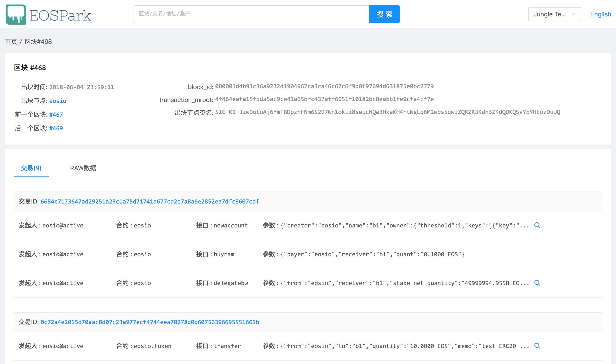
Task: Open next block #469
Action: coord(56,128)
